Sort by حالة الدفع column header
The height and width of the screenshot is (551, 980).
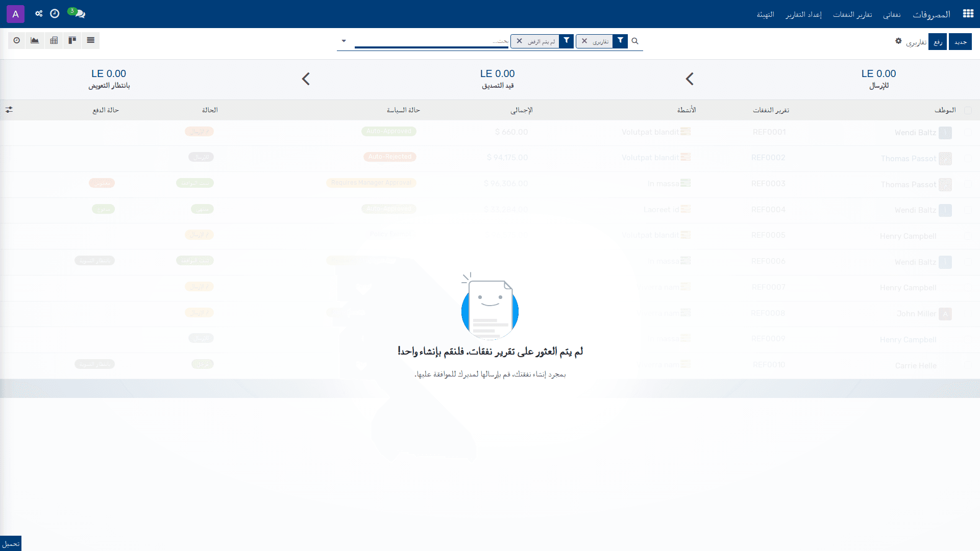click(x=106, y=110)
